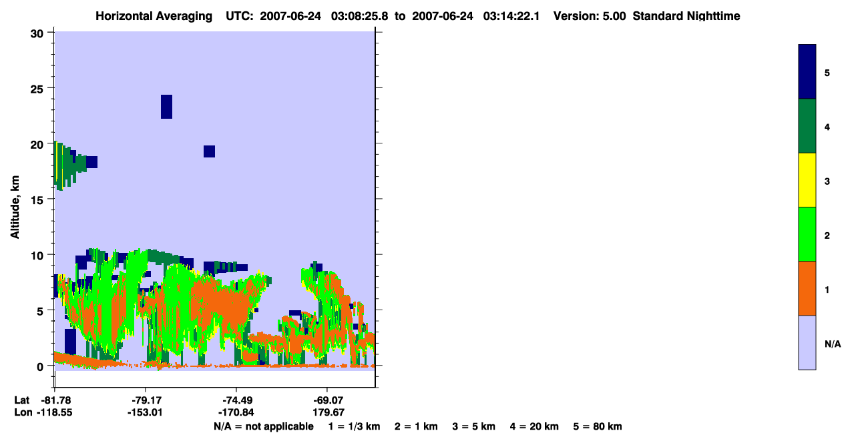Click the dark green colorbar segment labeled 4
Image resolution: width=868 pixels, height=445 pixels.
807,126
